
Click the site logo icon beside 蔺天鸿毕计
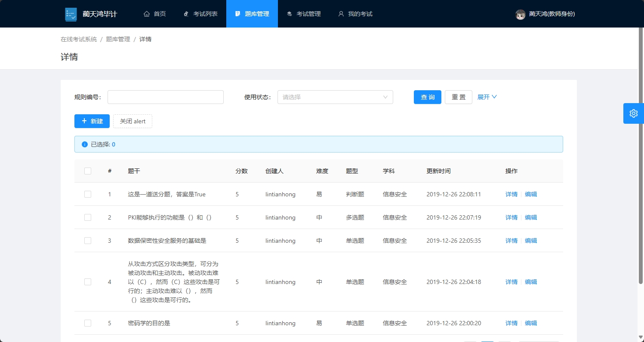(71, 14)
